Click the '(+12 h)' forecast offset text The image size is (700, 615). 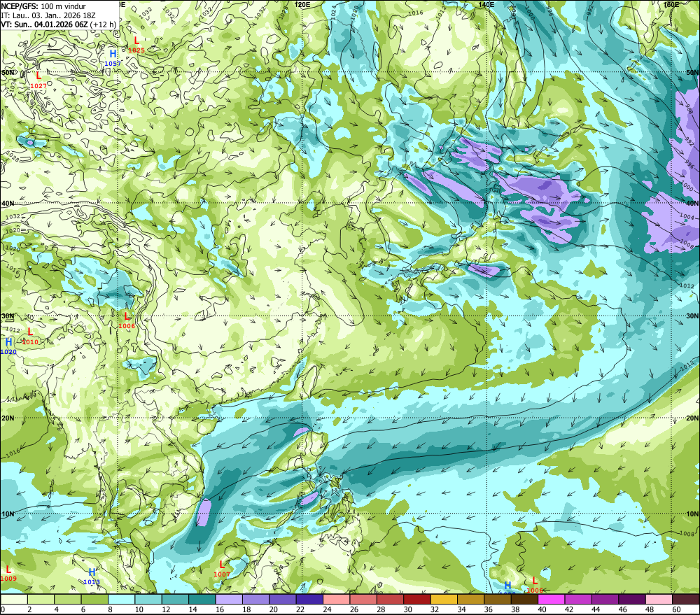pyautogui.click(x=103, y=24)
